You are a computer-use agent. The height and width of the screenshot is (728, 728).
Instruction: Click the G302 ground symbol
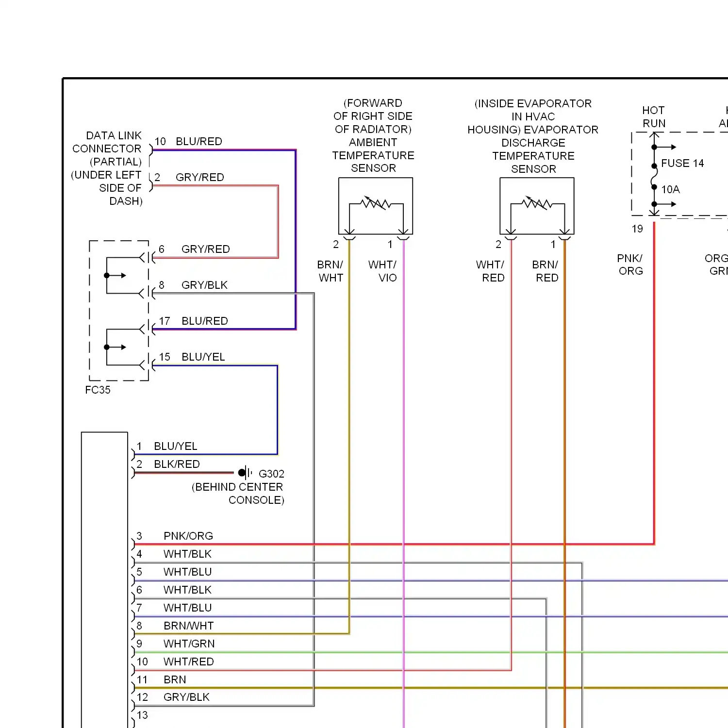[245, 473]
